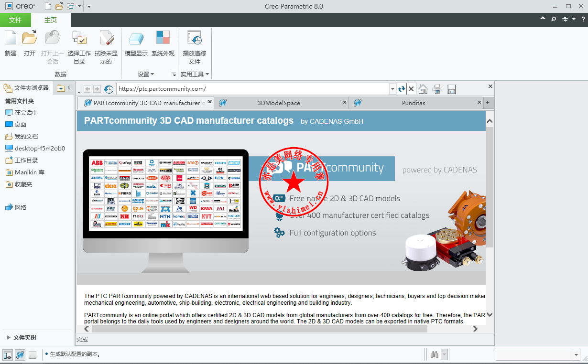Click the windows switcher icon in quick access toolbar
588x364 pixels.
click(x=71, y=6)
